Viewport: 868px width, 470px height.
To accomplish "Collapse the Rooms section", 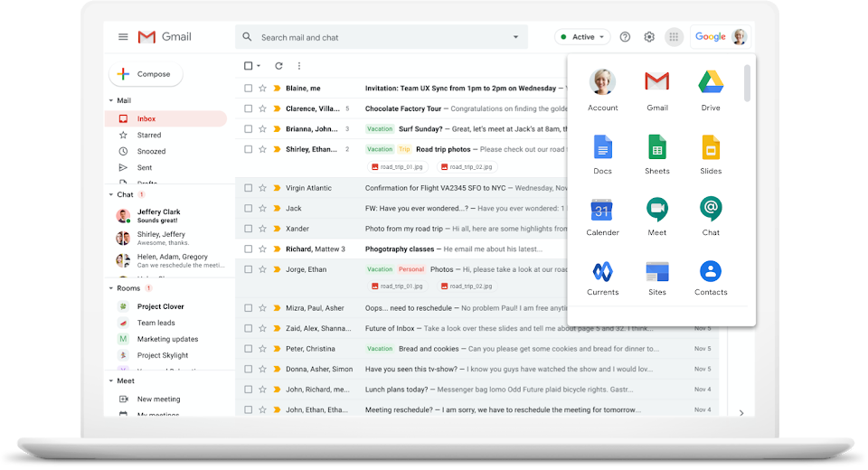I will 111,288.
